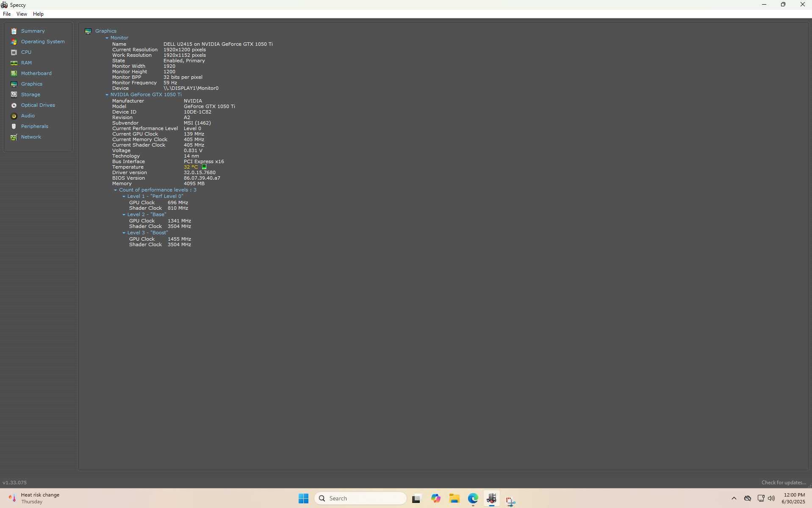Click the Graphics heading link
This screenshot has width=812, height=508.
pos(106,31)
